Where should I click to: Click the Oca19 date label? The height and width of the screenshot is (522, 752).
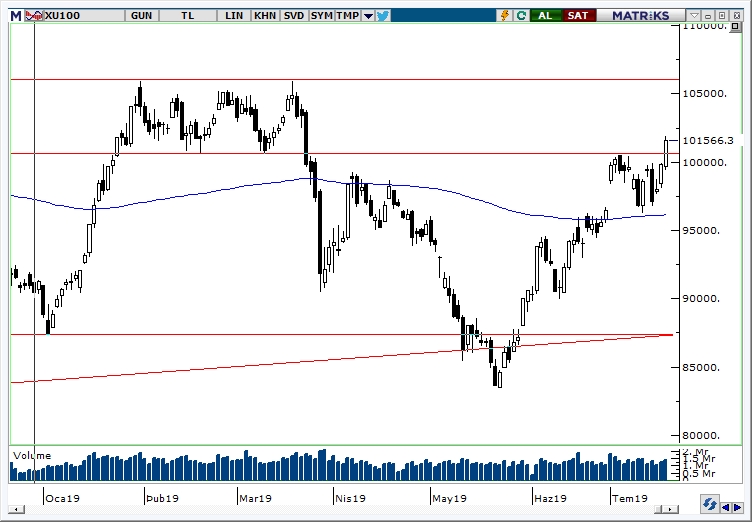(x=62, y=498)
